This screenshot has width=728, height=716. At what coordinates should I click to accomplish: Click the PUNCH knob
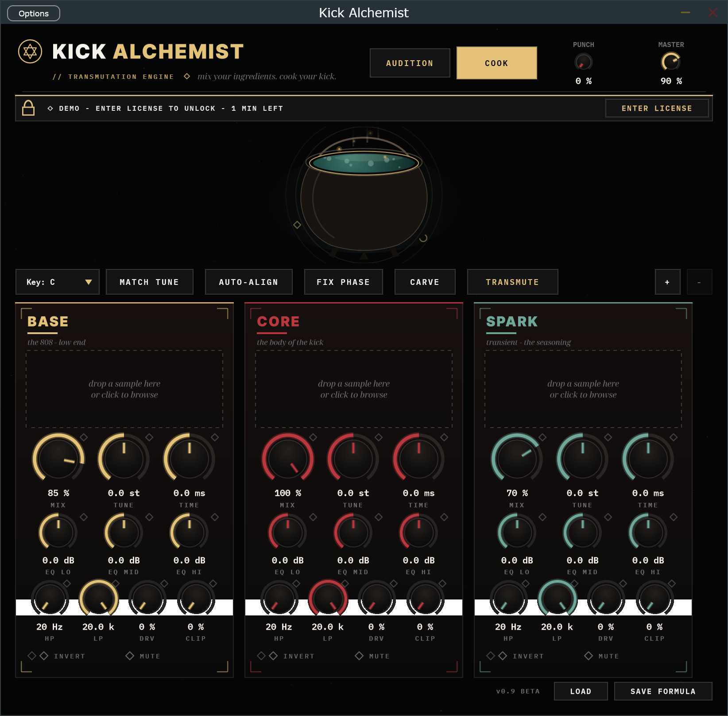[x=584, y=62]
